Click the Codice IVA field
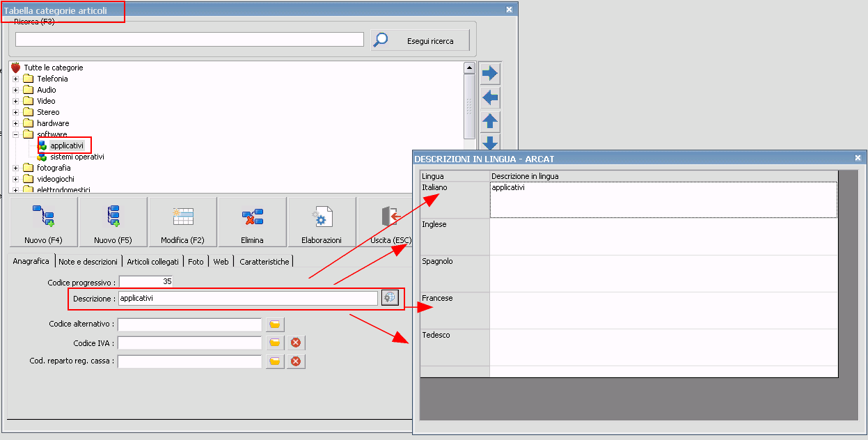The image size is (868, 440). coord(189,343)
